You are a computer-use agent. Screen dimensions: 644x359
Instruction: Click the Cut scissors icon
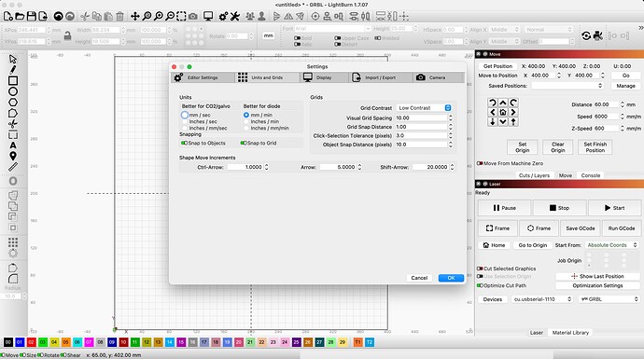pos(85,17)
